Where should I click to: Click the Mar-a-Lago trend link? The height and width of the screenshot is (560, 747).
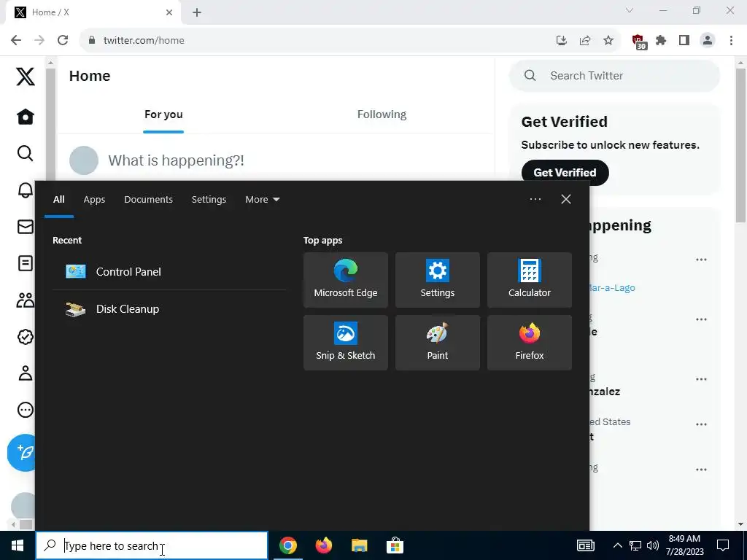(x=612, y=287)
